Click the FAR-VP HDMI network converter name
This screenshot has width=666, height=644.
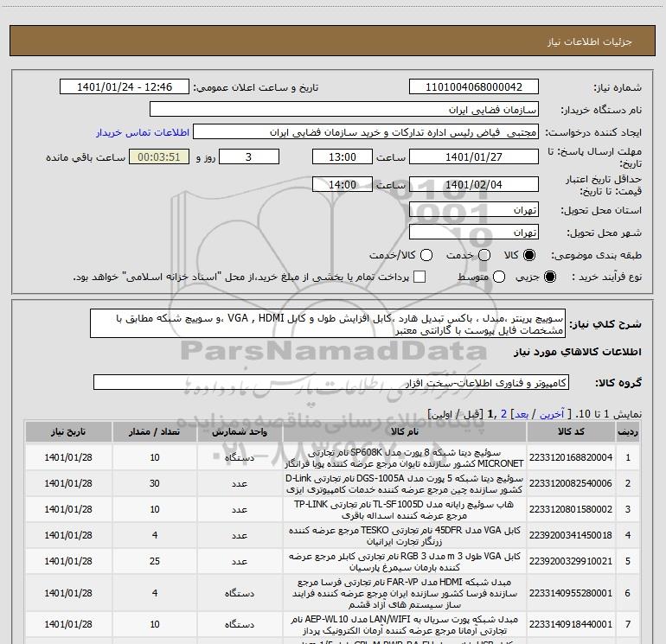[405, 593]
